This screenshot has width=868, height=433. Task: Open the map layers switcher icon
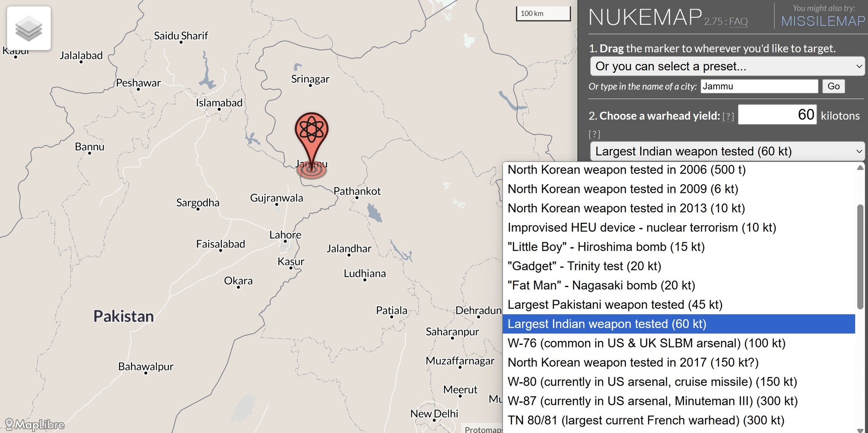29,28
